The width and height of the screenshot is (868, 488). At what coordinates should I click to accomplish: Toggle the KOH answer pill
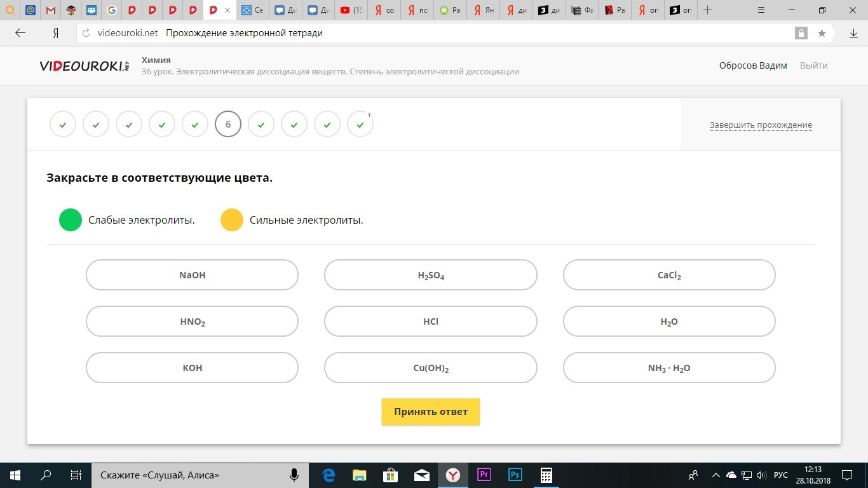[192, 368]
